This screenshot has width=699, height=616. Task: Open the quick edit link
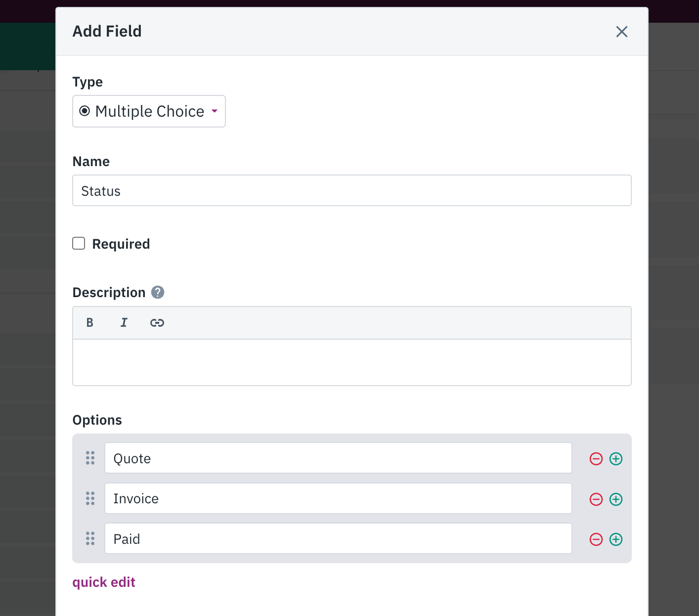click(104, 582)
